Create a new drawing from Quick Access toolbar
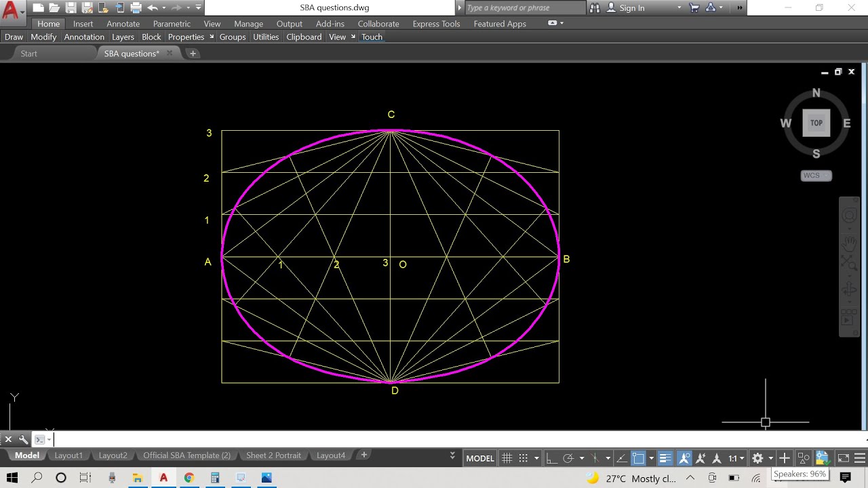Viewport: 868px width, 488px height. [38, 8]
